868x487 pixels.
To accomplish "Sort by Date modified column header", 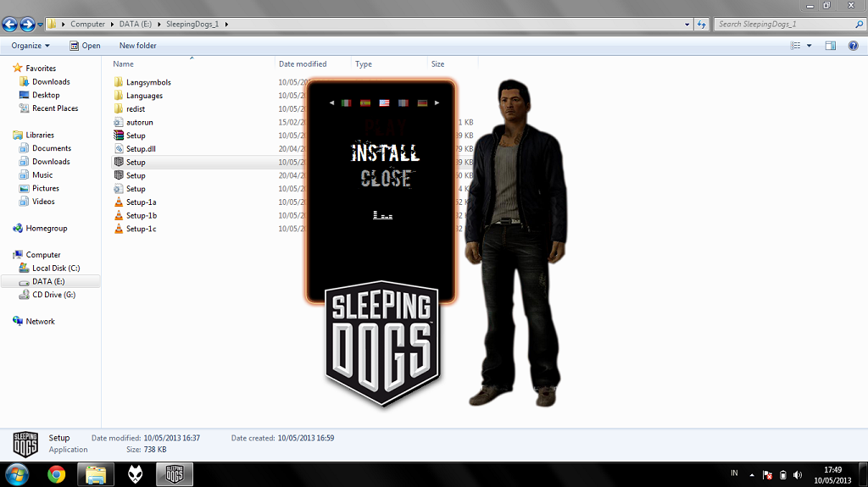I will [303, 64].
